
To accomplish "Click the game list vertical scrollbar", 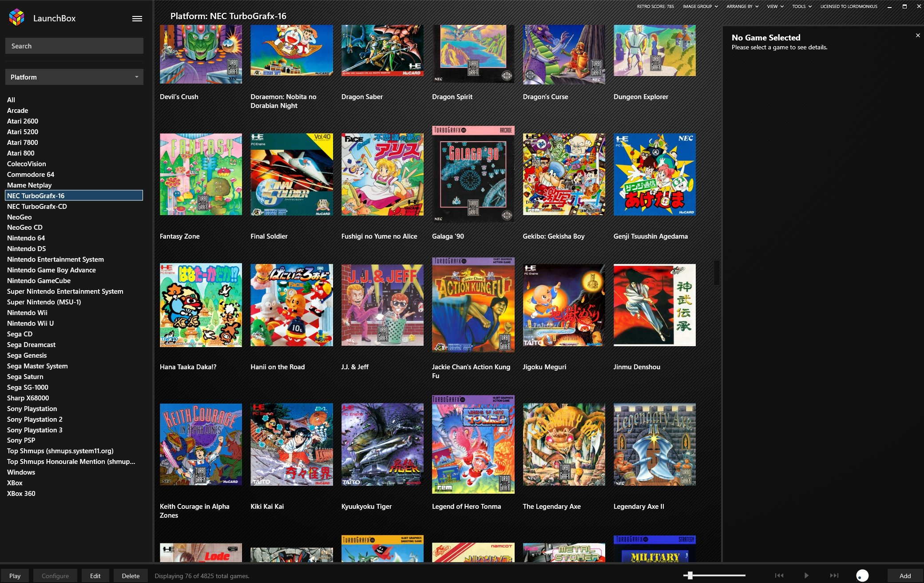I will [x=716, y=272].
